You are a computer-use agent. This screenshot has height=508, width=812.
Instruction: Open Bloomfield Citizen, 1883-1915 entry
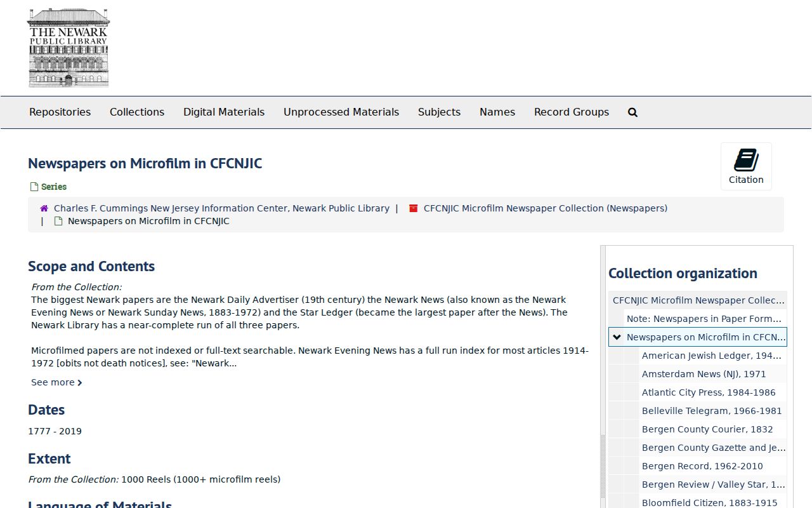pos(710,503)
